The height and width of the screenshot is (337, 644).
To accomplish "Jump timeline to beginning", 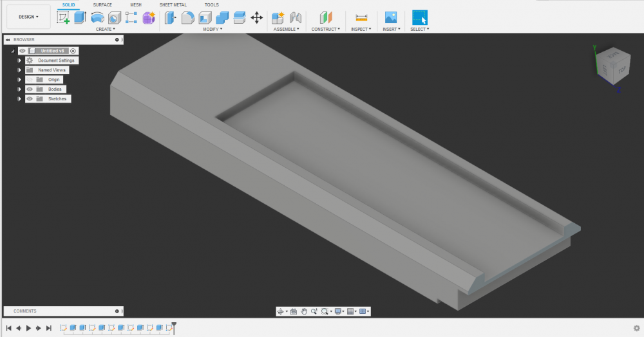I will click(x=8, y=328).
